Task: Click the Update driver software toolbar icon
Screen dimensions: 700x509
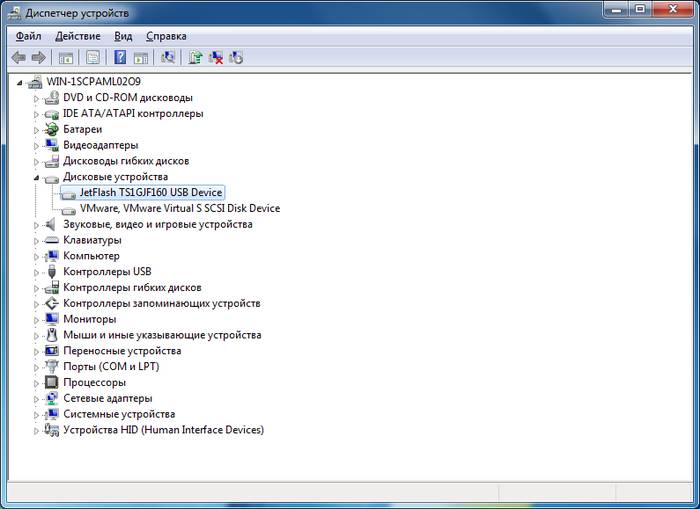Action: coord(195,58)
